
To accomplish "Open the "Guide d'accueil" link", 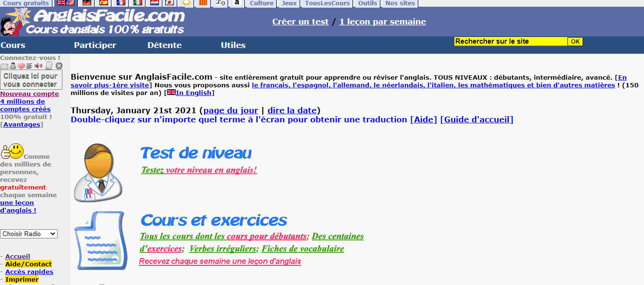I will coord(476,119).
